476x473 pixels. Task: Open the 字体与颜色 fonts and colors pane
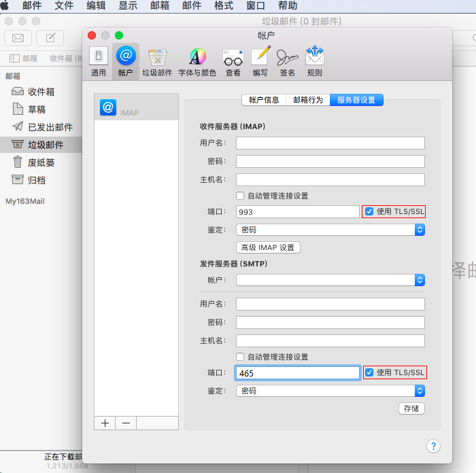coord(197,62)
